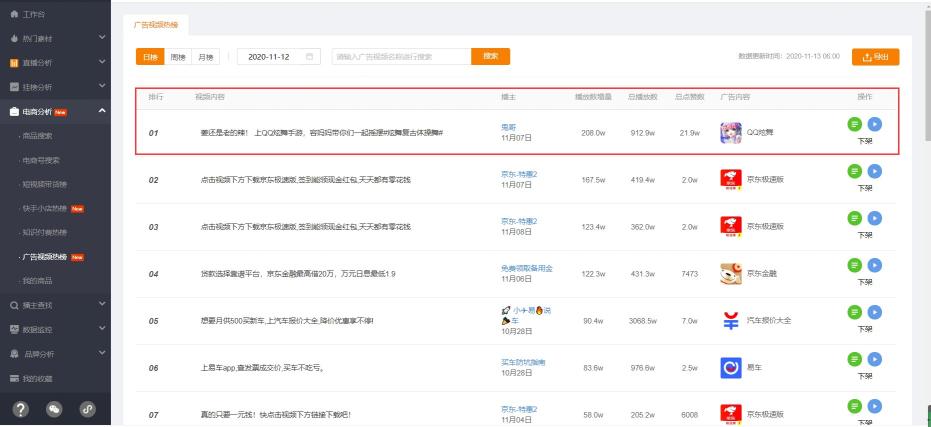Click the 3068.5w total plays value
The width and height of the screenshot is (931, 427).
(643, 321)
